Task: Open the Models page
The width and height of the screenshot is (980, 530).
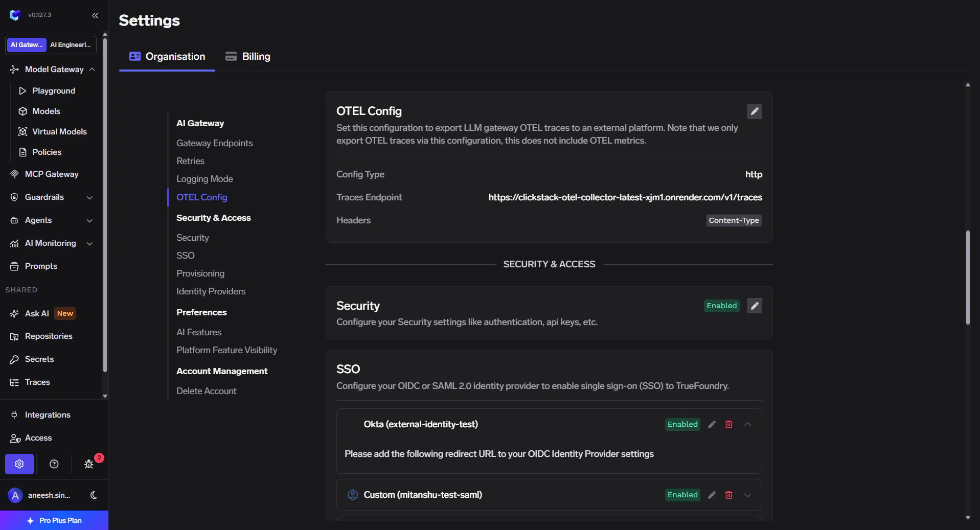Action: coord(46,111)
